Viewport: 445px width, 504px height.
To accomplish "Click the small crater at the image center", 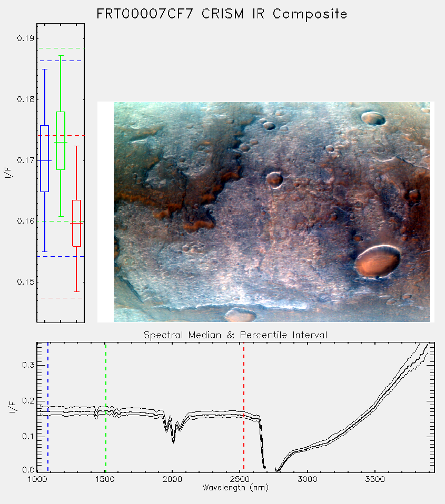I will 274,179.
